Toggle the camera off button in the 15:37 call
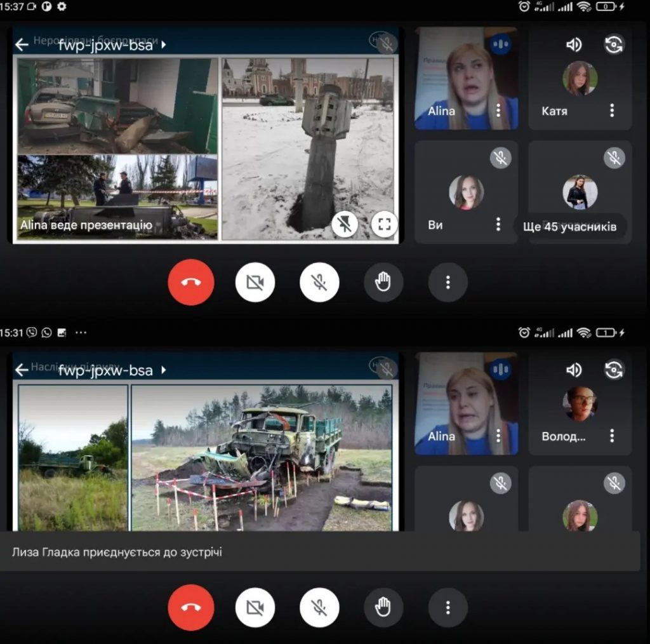Screen dimensions: 650x644 pos(255,282)
